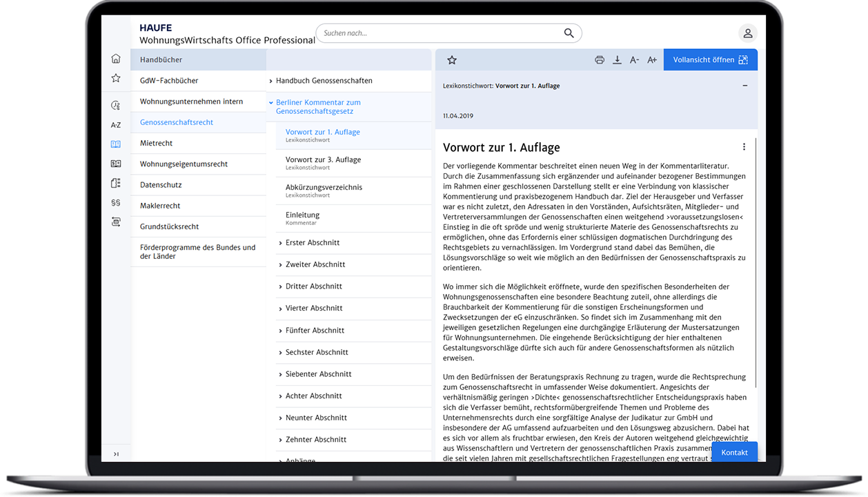Click the date 11.04.2019
The width and height of the screenshot is (868, 497).
[x=458, y=116]
